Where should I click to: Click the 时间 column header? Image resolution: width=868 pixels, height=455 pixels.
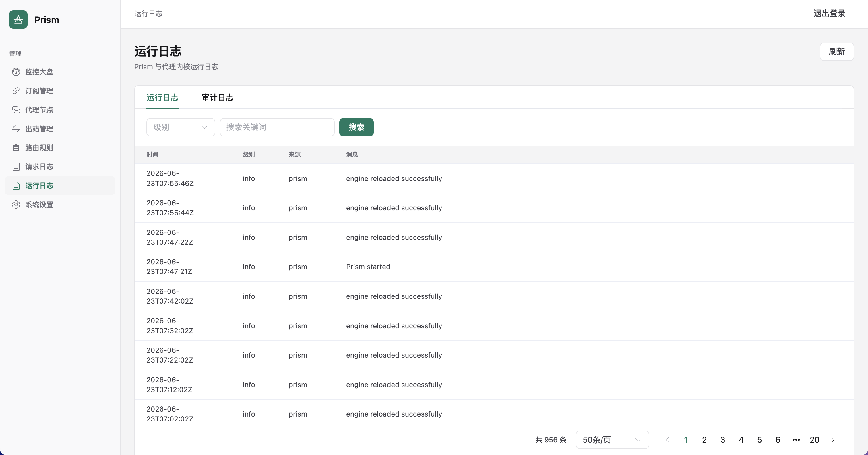[152, 155]
